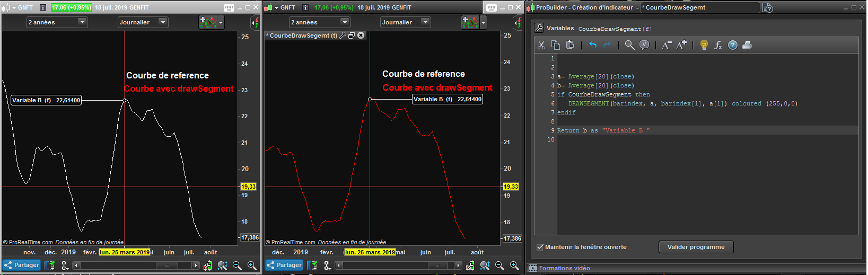Image resolution: width=868 pixels, height=275 pixels.
Task: Open the blue help question-mark icon
Action: (733, 45)
